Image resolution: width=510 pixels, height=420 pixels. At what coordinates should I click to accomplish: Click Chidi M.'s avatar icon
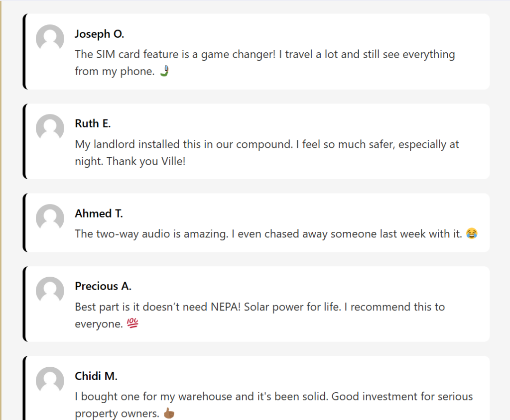[50, 381]
